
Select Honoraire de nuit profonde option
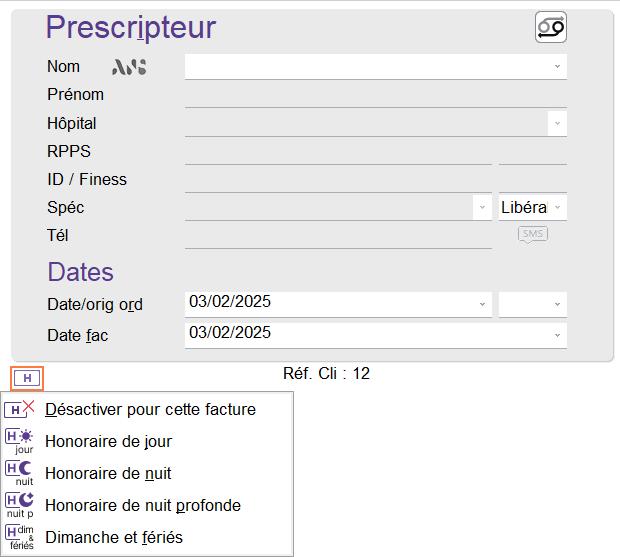pyautogui.click(x=142, y=505)
